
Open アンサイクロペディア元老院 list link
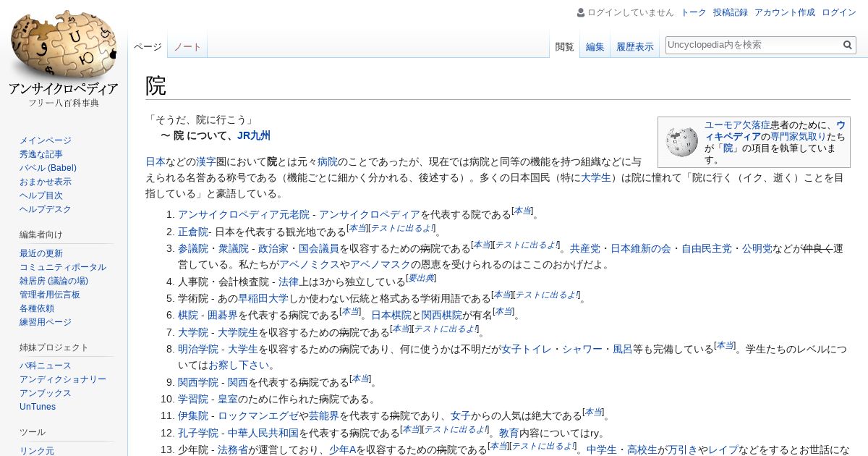tap(244, 214)
